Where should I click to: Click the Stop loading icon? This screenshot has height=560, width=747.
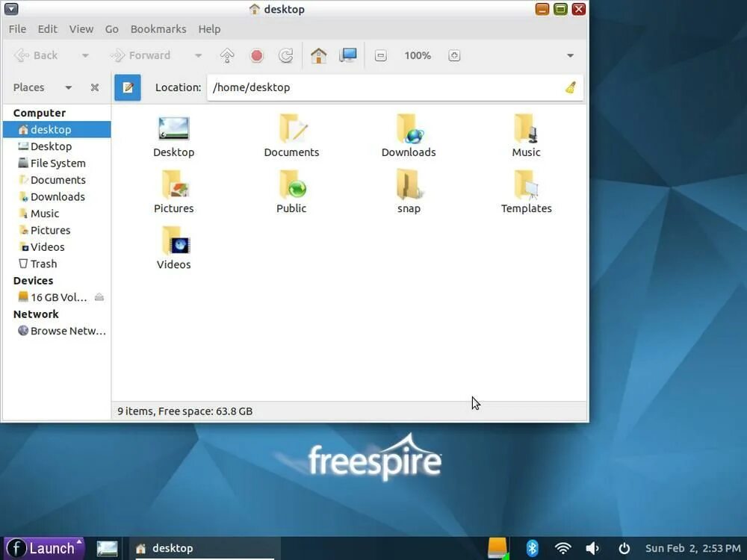click(256, 55)
